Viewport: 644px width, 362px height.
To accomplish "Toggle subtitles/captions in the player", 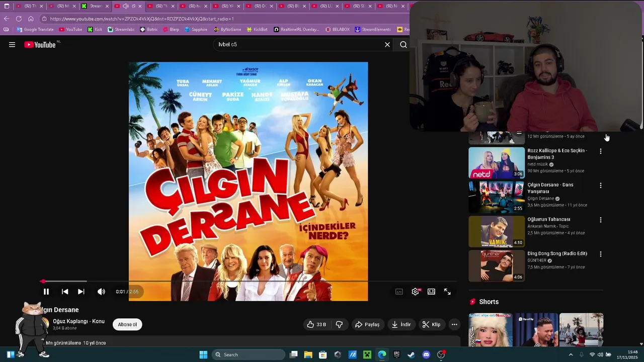I will (399, 292).
